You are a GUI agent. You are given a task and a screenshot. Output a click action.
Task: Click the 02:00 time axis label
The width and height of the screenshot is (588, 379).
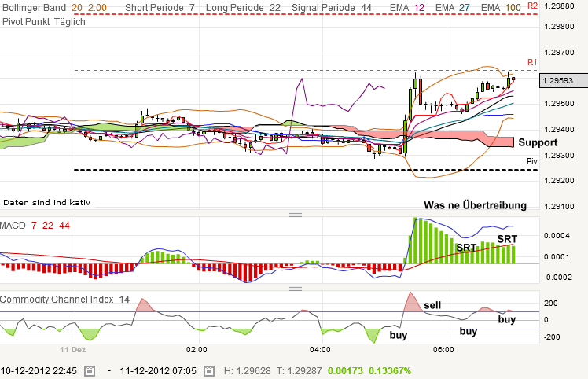(x=197, y=350)
